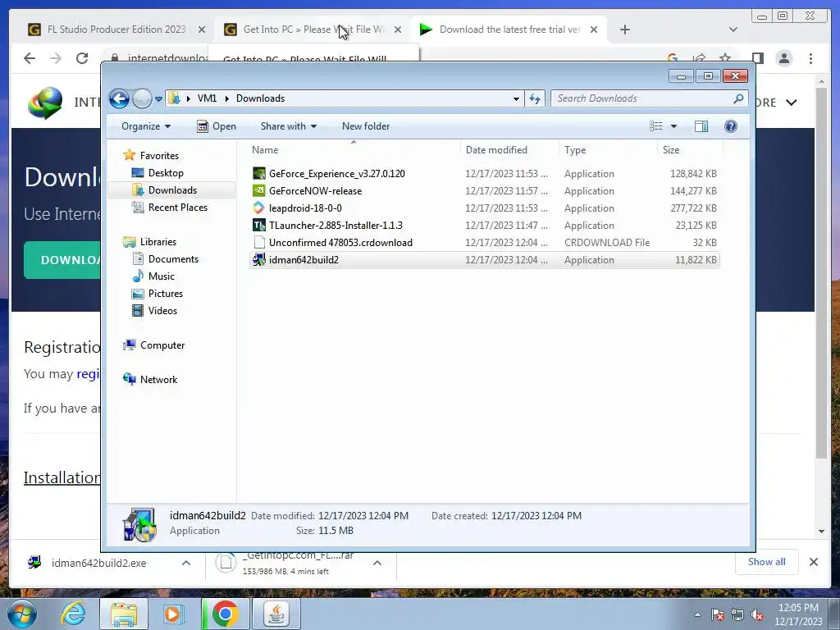
Task: Open the Organize menu
Action: click(x=146, y=126)
